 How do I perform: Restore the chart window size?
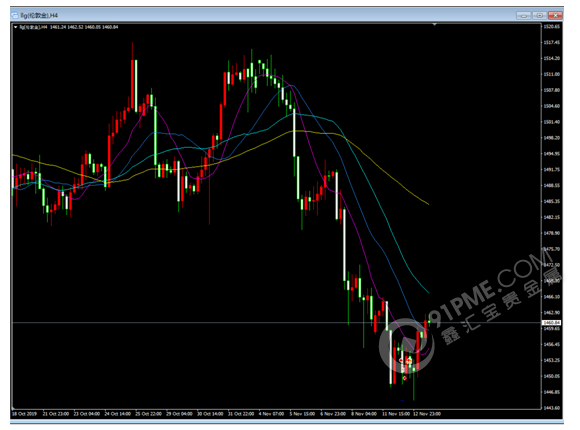click(539, 15)
